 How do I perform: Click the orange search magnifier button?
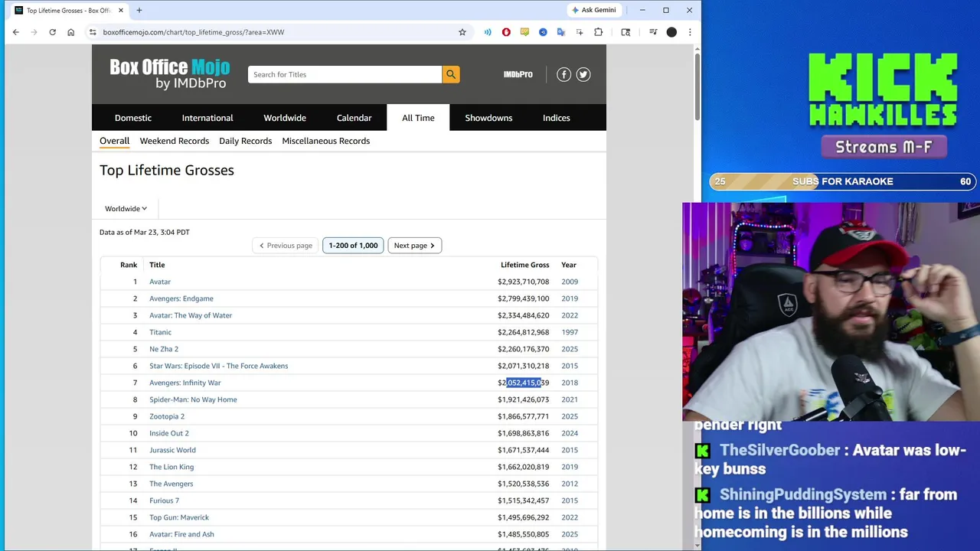[x=450, y=74]
